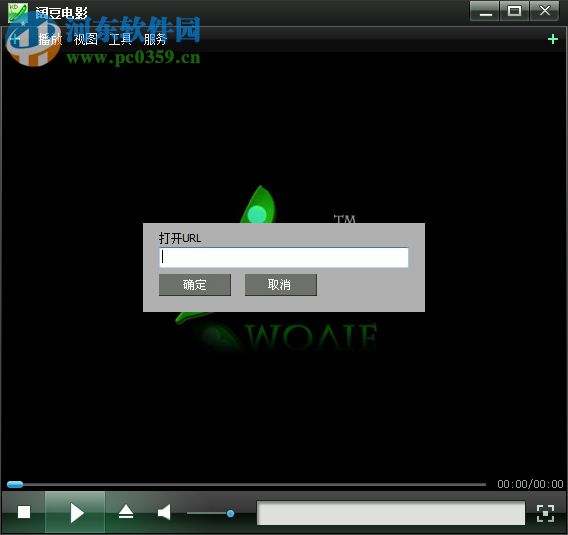Click the eject open-file icon

(x=126, y=512)
